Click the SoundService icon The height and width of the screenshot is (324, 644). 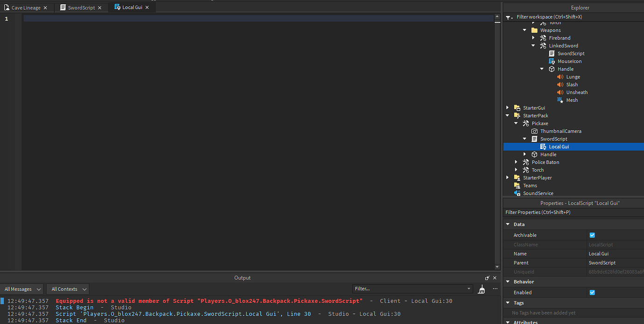click(517, 193)
